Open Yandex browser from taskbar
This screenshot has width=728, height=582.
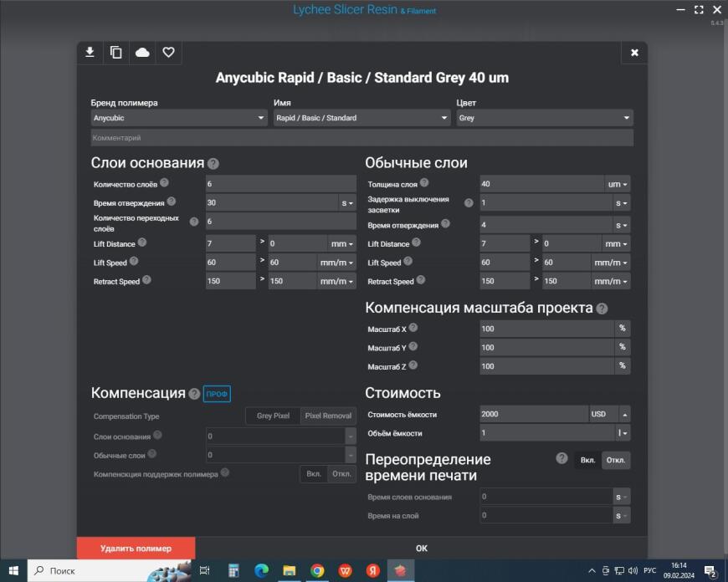[x=373, y=570]
